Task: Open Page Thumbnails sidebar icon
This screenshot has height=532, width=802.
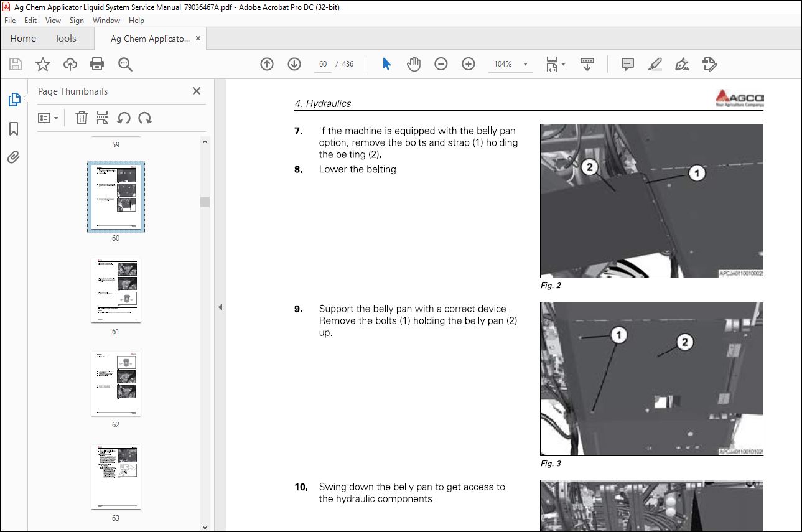Action: 14,100
